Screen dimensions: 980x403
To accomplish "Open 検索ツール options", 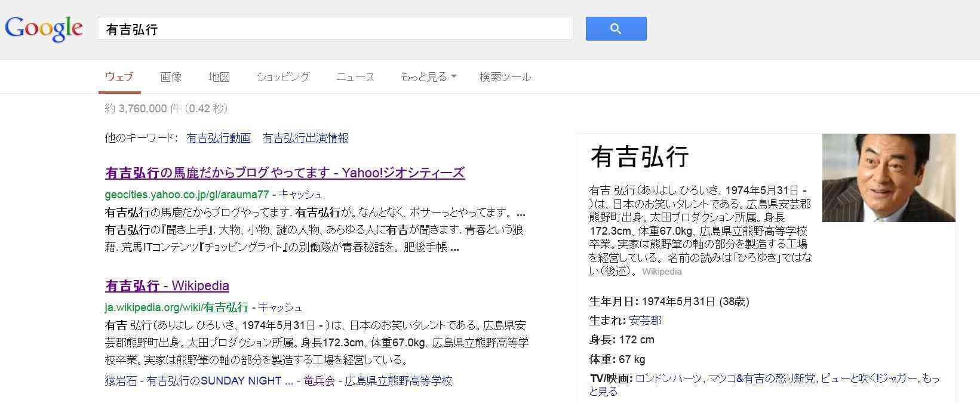I will pos(505,77).
